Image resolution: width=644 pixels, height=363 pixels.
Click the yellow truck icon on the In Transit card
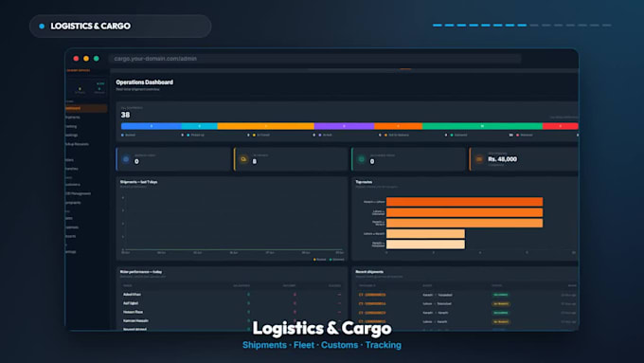coord(243,159)
